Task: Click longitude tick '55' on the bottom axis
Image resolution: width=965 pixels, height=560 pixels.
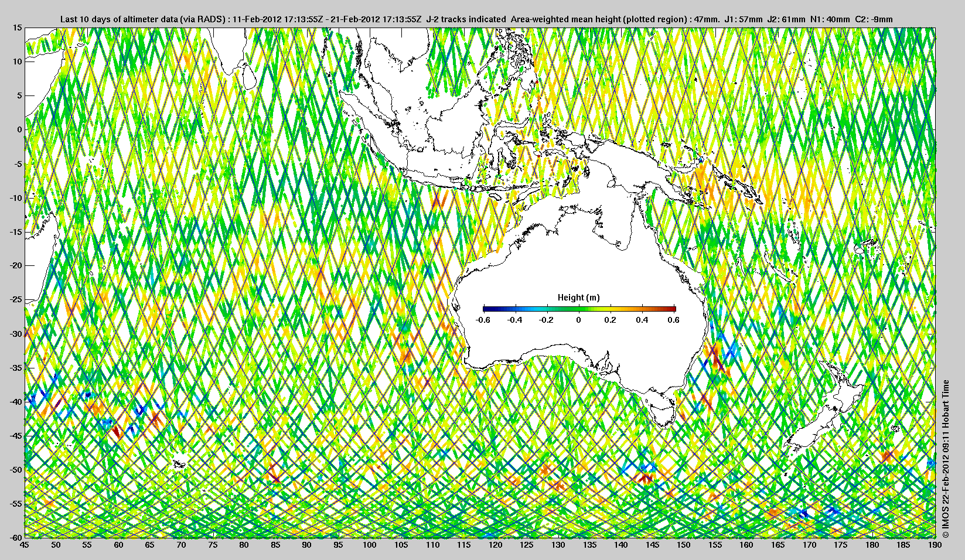Action: (x=87, y=545)
